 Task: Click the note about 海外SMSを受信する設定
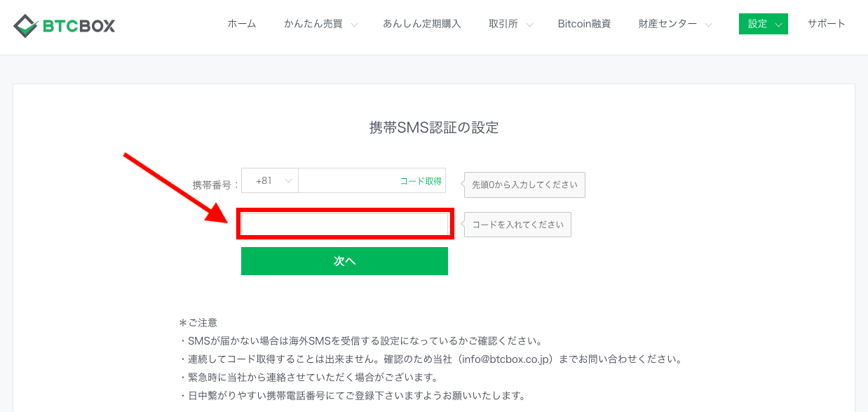(x=361, y=341)
